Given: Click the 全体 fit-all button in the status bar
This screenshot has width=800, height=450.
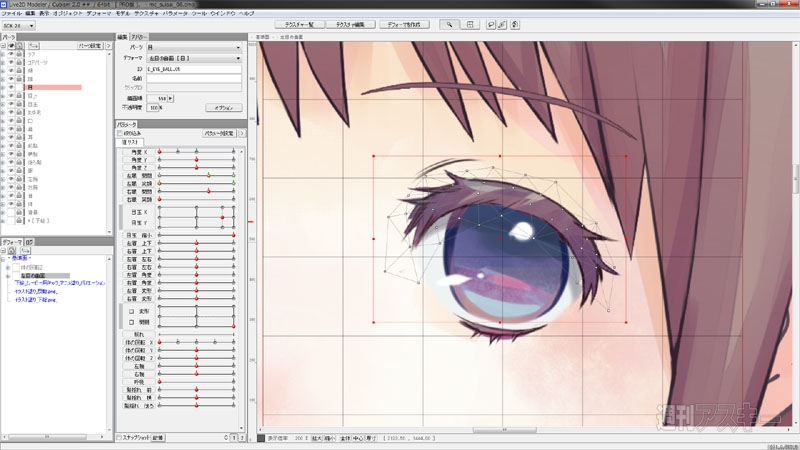Looking at the screenshot, I should (345, 438).
